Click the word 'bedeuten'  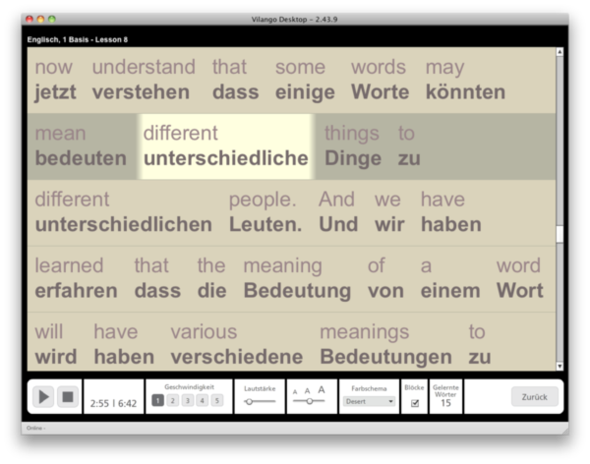[x=81, y=158]
